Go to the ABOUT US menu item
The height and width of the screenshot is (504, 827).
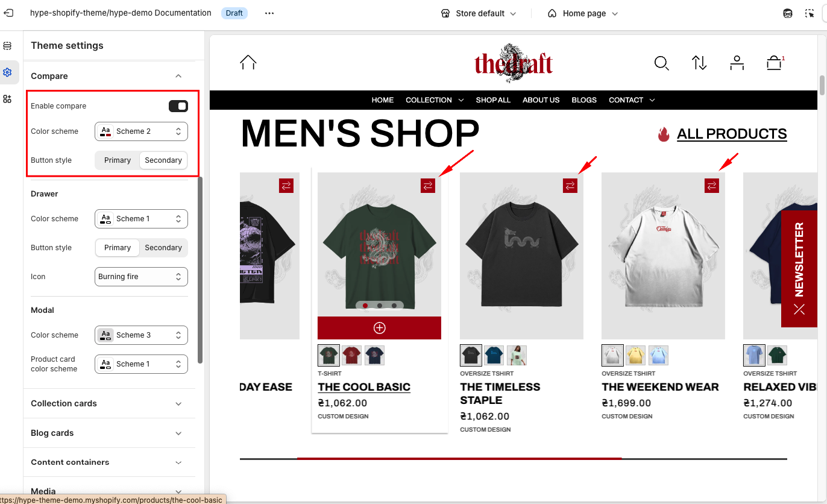[541, 100]
